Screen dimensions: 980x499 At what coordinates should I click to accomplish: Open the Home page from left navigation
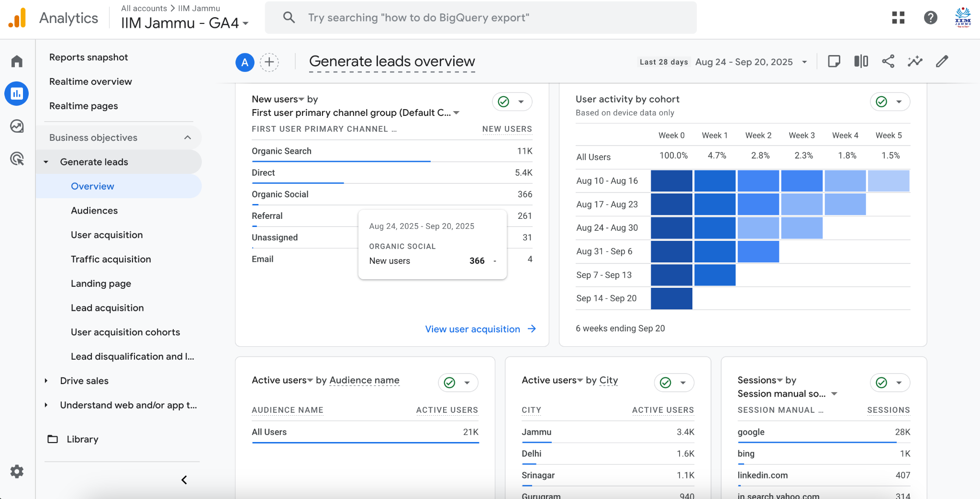coord(16,61)
